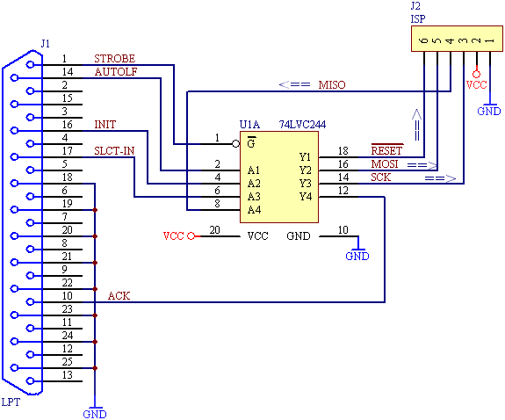The height and width of the screenshot is (420, 505).
Task: Click the MISO net label
Action: (x=332, y=85)
